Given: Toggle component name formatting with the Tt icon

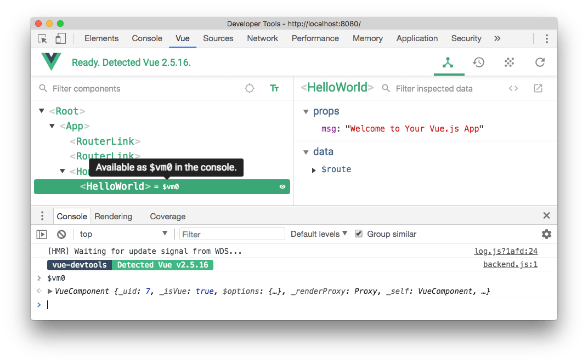Looking at the screenshot, I should pyautogui.click(x=274, y=88).
